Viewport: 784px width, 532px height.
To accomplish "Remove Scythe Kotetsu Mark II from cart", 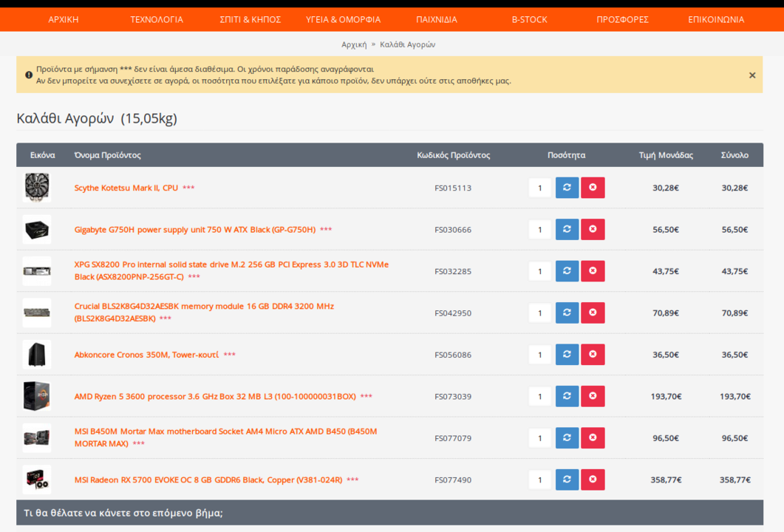I will coord(593,188).
